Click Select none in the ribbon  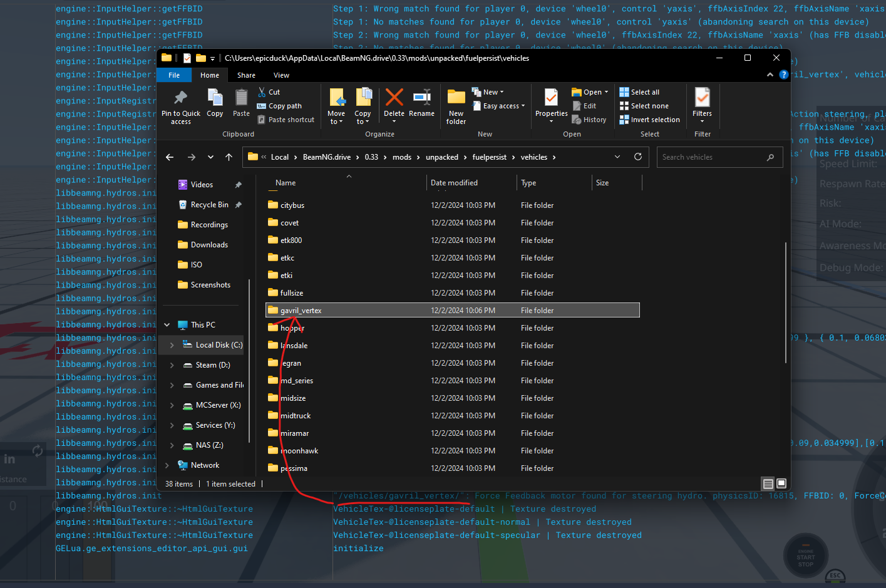tap(644, 106)
